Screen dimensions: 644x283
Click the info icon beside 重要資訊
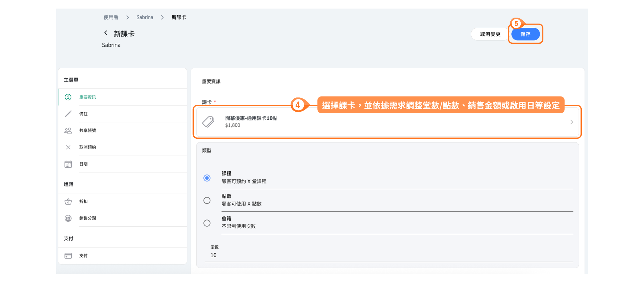coord(68,97)
